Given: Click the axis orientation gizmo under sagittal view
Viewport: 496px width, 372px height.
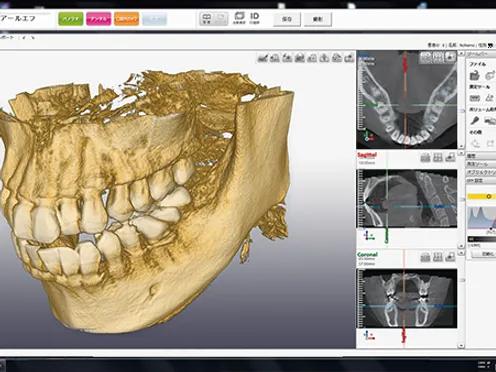Looking at the screenshot, I should [x=369, y=236].
